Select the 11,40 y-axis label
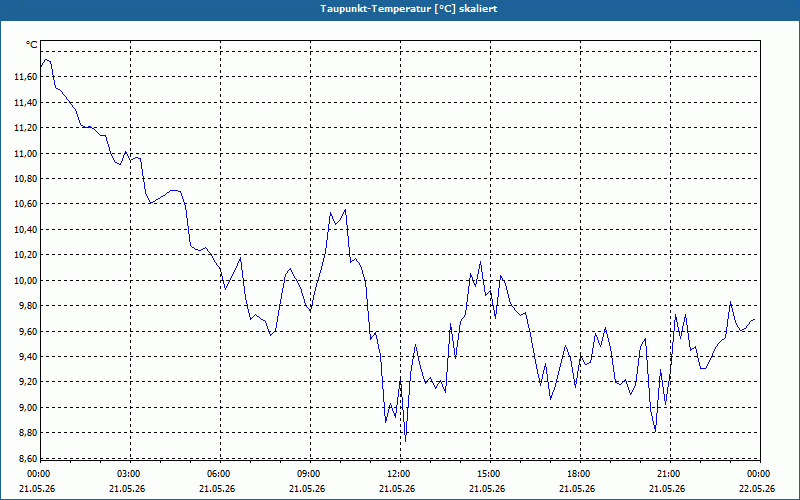This screenshot has width=800, height=500. pos(26,103)
